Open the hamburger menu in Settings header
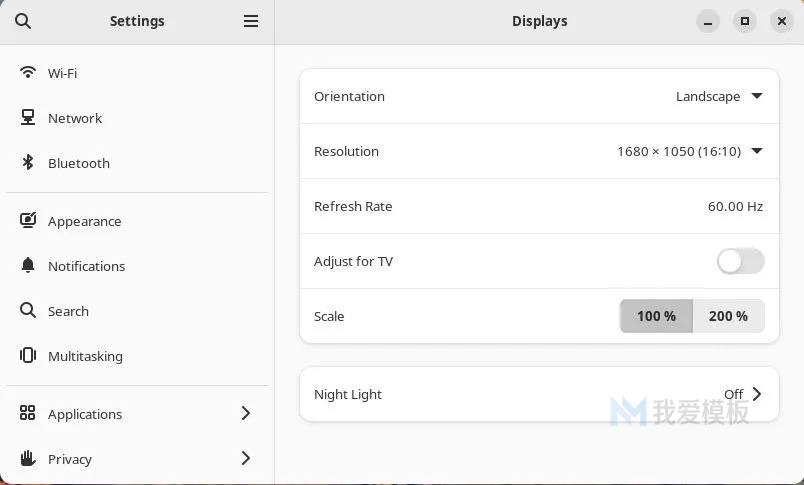Image resolution: width=804 pixels, height=485 pixels. tap(251, 21)
